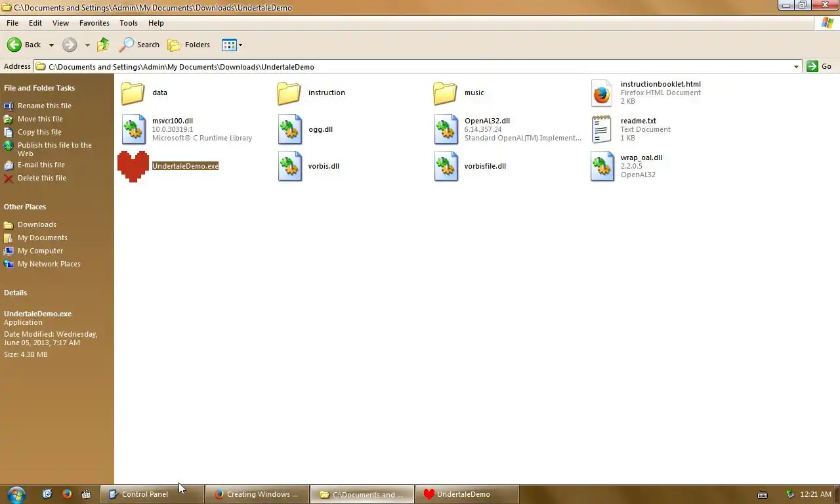Go to My Computer in Other Places
Screen dimensions: 840x504
[41, 251]
